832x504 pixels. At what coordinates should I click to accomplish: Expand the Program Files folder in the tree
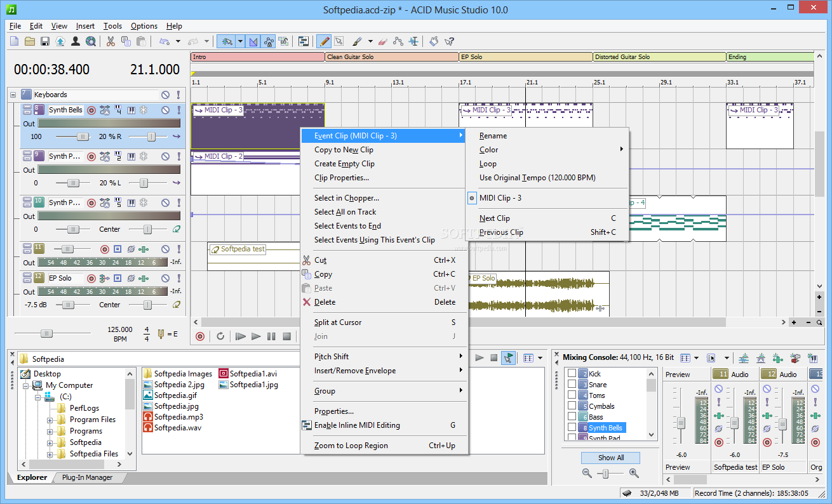[x=50, y=420]
